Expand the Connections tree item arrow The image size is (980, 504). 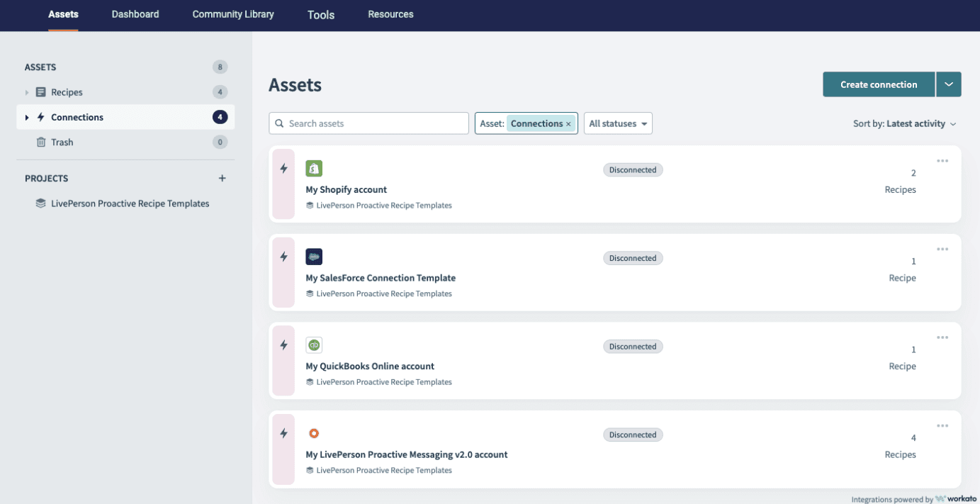coord(27,118)
